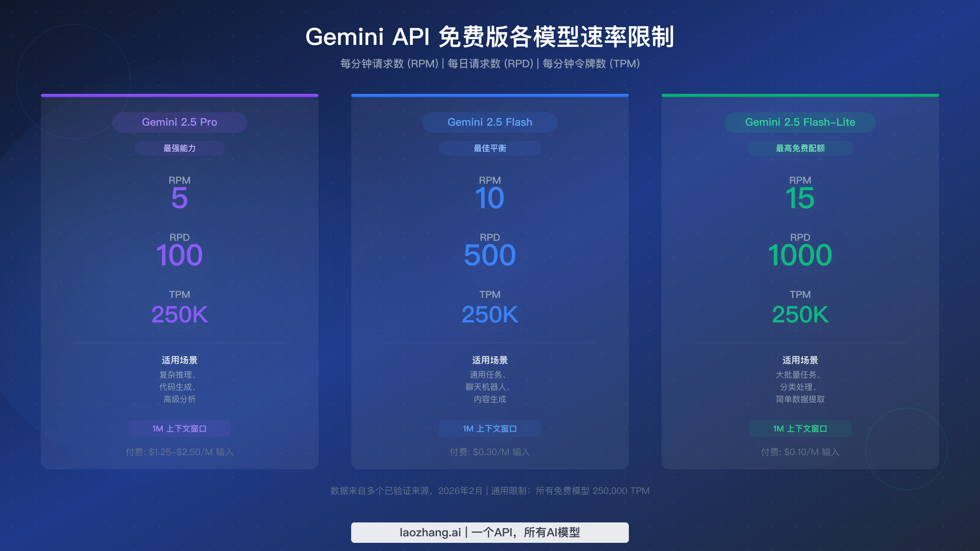This screenshot has height=551, width=980.
Task: Click the Gemini 2.5 Pro badge
Action: pos(180,122)
